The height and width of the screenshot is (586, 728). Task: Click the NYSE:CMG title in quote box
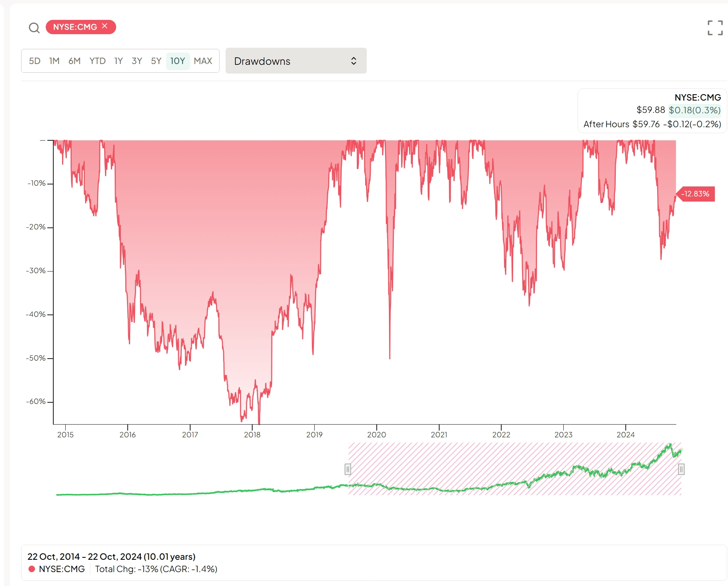698,97
